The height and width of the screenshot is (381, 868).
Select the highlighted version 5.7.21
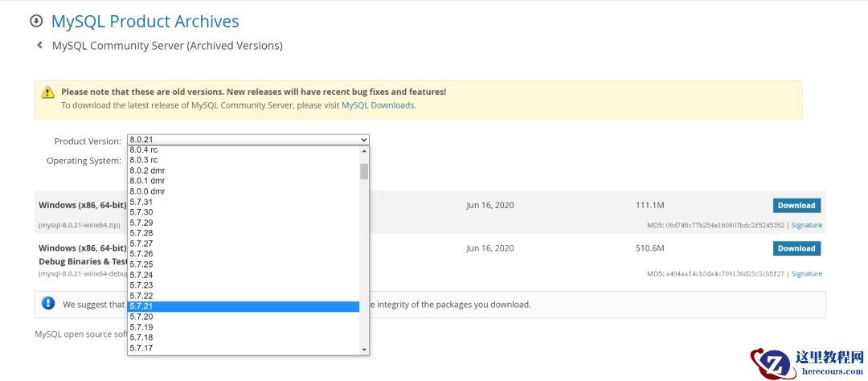pos(244,307)
